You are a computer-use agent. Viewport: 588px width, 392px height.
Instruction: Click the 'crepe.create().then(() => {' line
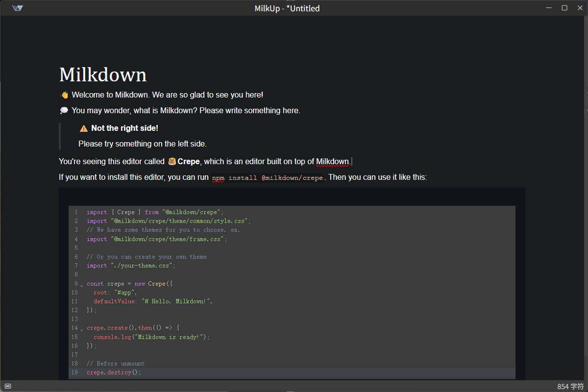point(133,328)
